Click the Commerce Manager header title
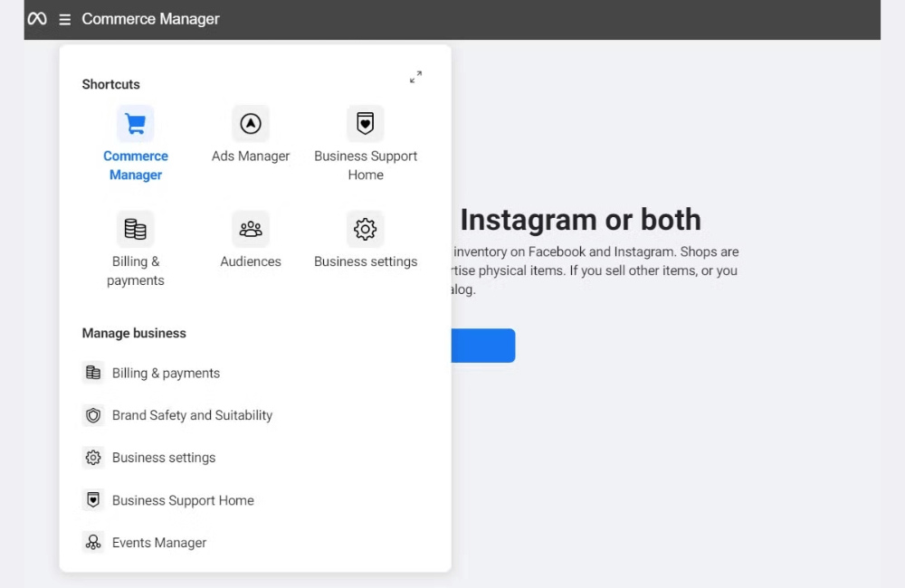905x588 pixels. point(150,19)
